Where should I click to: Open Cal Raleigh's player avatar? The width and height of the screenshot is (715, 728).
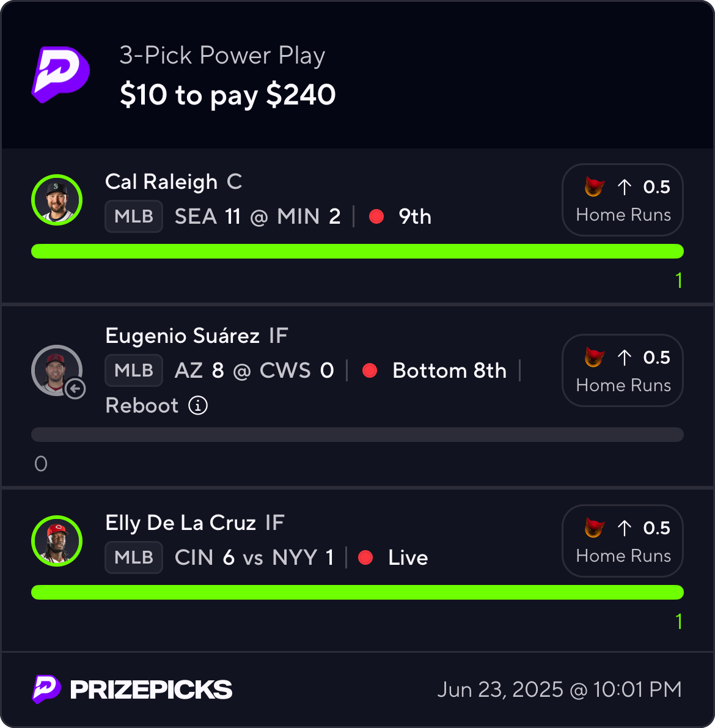(57, 200)
